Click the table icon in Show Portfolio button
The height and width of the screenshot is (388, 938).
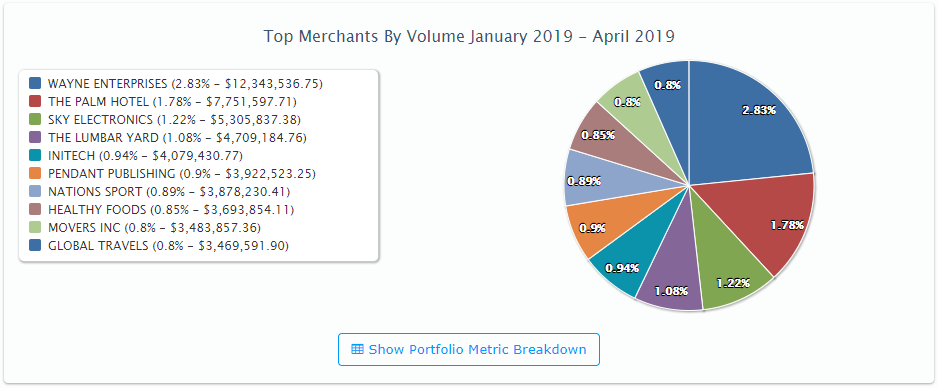(x=357, y=350)
